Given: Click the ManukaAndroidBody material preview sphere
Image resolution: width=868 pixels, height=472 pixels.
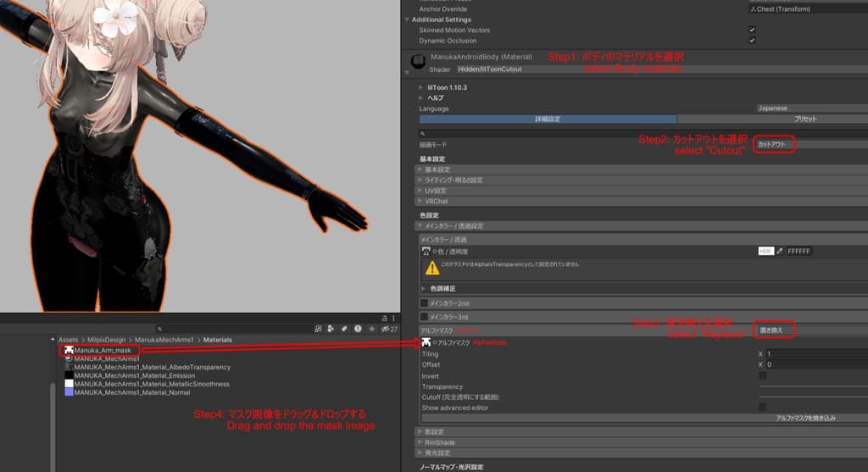Looking at the screenshot, I should (418, 60).
